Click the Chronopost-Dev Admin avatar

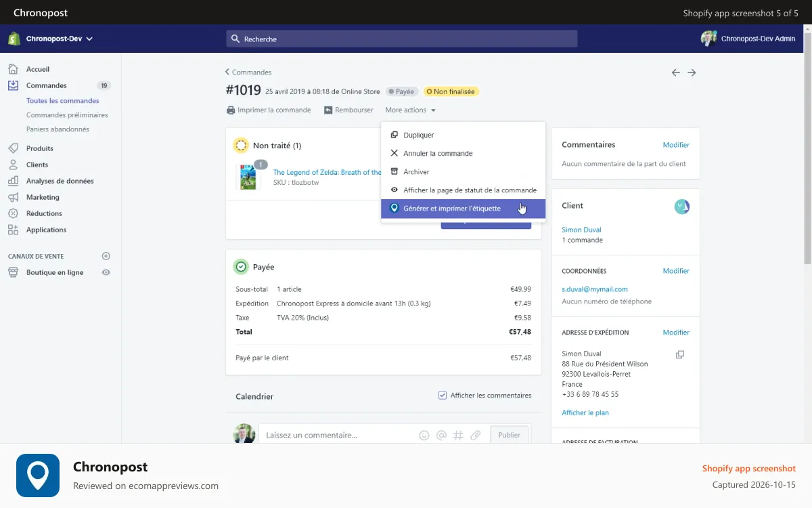708,39
